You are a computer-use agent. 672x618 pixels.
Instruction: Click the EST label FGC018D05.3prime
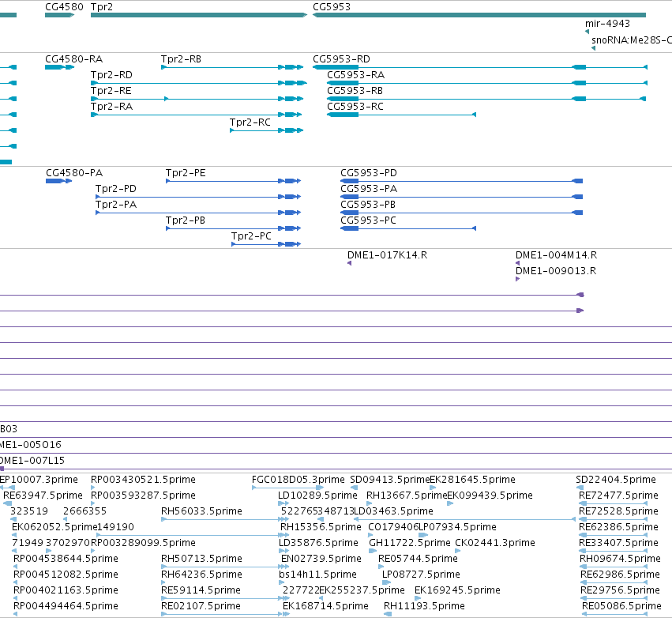pyautogui.click(x=298, y=480)
